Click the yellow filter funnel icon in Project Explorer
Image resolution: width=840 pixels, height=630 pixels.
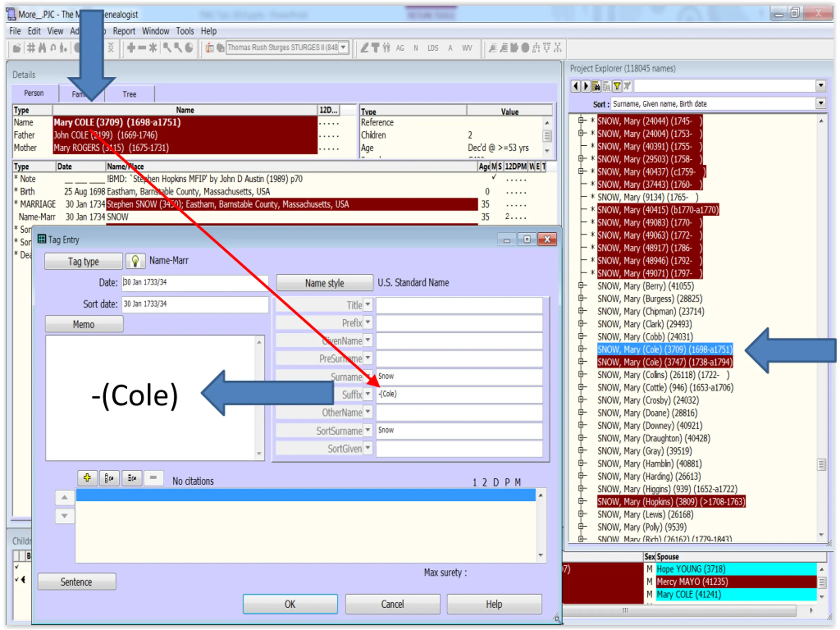pos(617,86)
